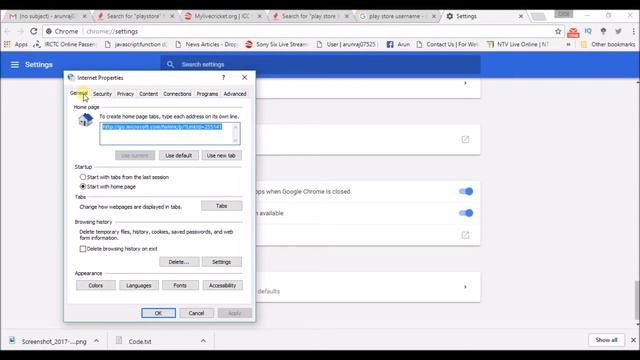Reload the page with the refresh icon
The width and height of the screenshot is (640, 360).
click(34, 31)
